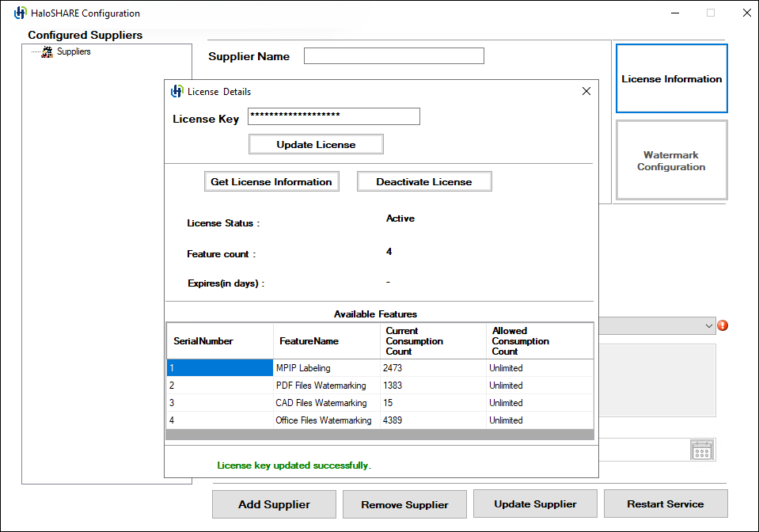Open the License Information panel

pyautogui.click(x=671, y=79)
